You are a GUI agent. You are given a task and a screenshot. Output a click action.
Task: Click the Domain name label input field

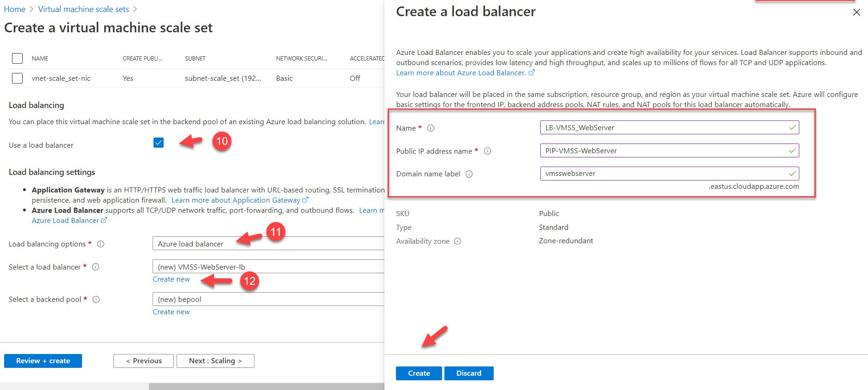[x=664, y=174]
